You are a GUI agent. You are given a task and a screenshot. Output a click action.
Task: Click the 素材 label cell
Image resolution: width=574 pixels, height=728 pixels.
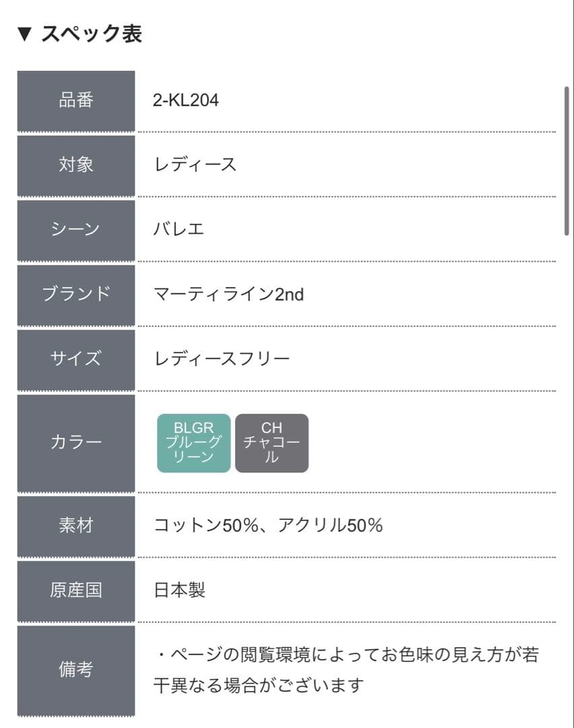coord(76,525)
